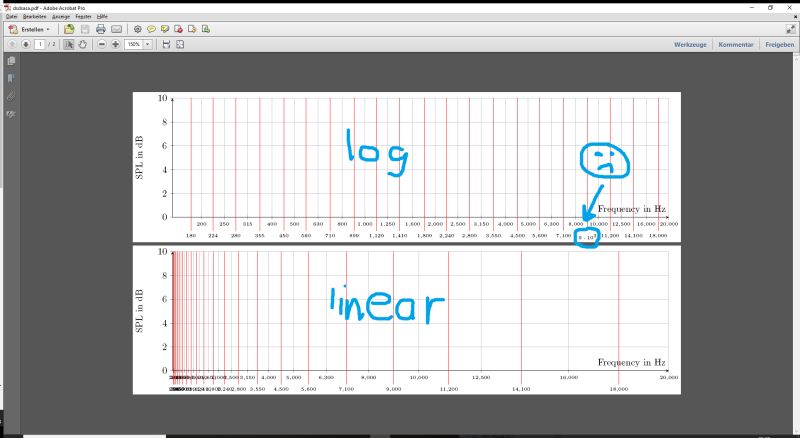Open the Freigeben panel
The height and width of the screenshot is (438, 800).
780,44
